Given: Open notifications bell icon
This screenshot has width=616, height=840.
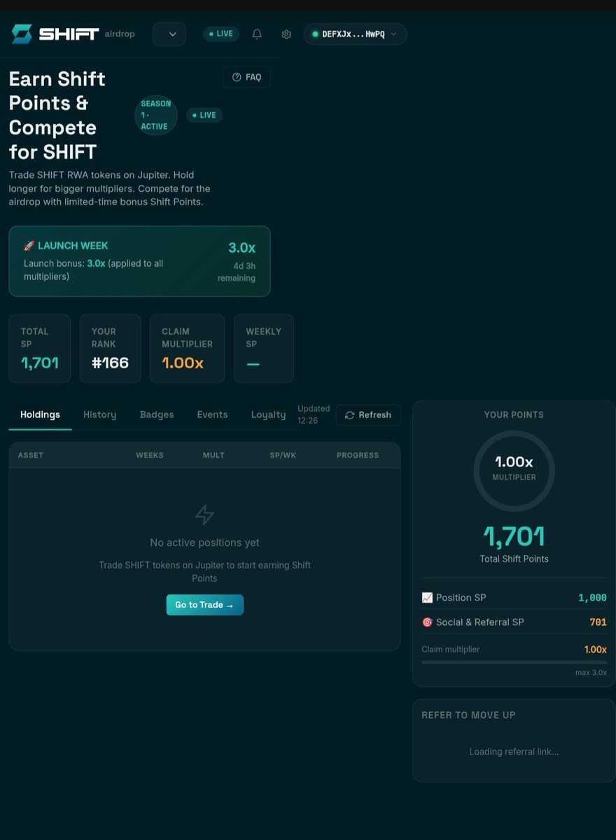Looking at the screenshot, I should pos(257,34).
